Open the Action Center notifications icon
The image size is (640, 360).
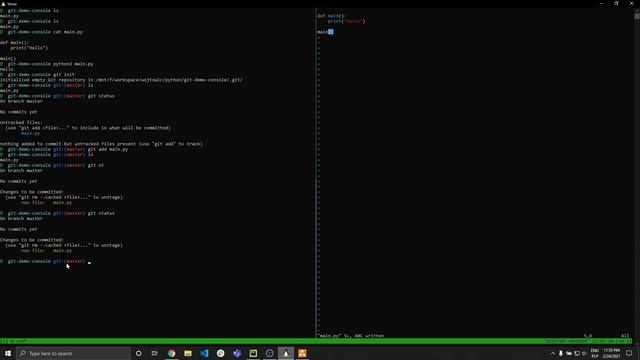pos(629,353)
